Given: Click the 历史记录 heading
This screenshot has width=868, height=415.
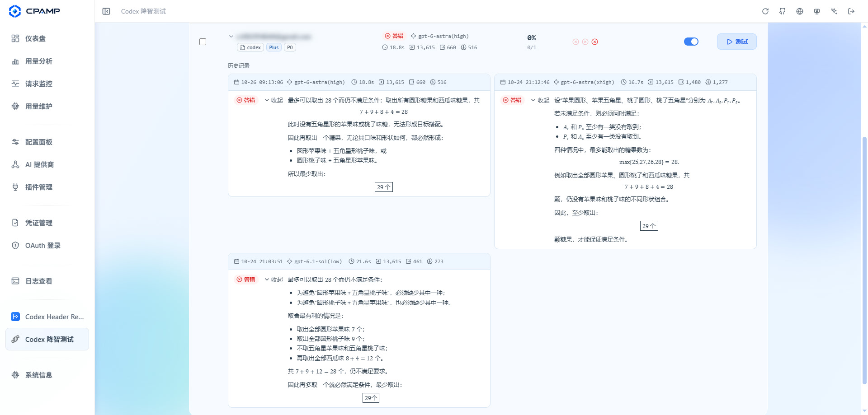Looking at the screenshot, I should (x=239, y=66).
